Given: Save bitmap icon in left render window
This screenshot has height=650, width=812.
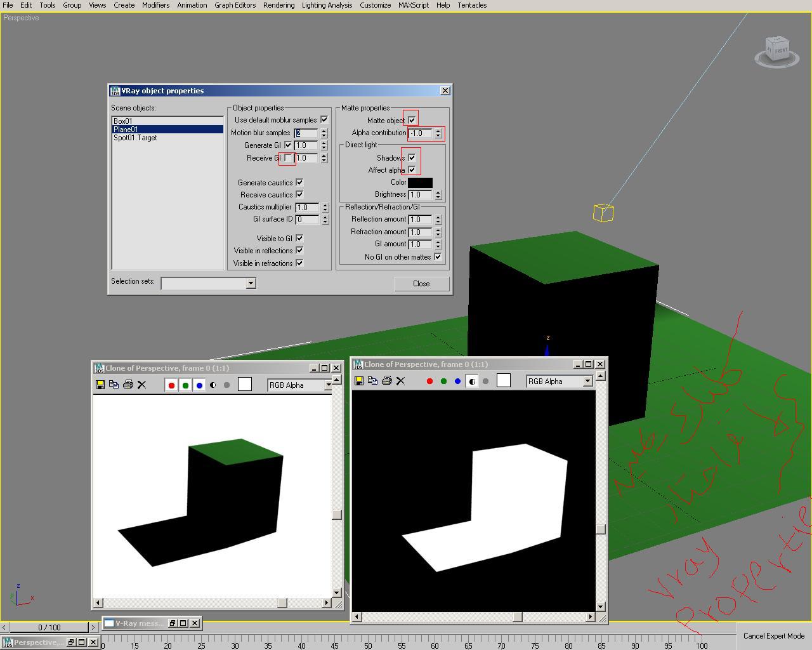Looking at the screenshot, I should pyautogui.click(x=100, y=385).
